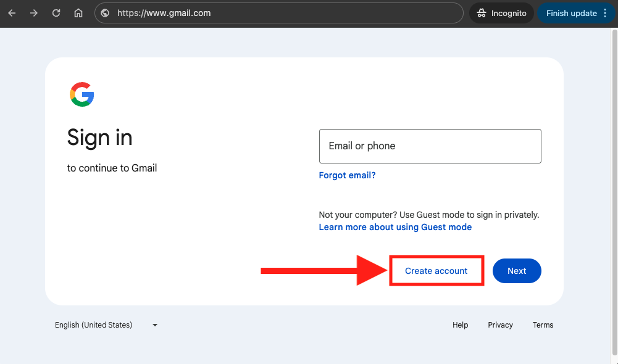
Task: Expand the English (United States) language dropdown
Action: click(x=106, y=325)
